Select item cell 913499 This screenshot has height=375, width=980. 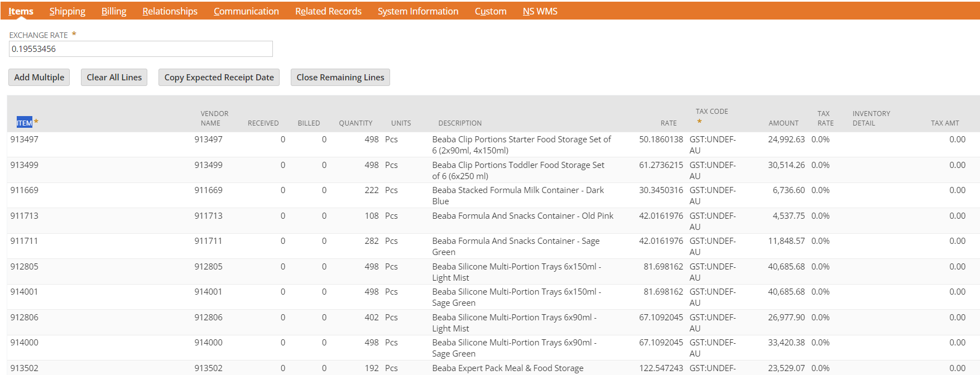click(x=25, y=165)
